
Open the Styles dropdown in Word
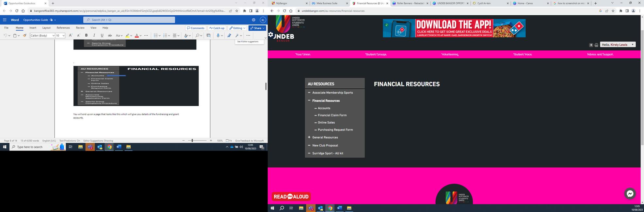click(x=187, y=35)
